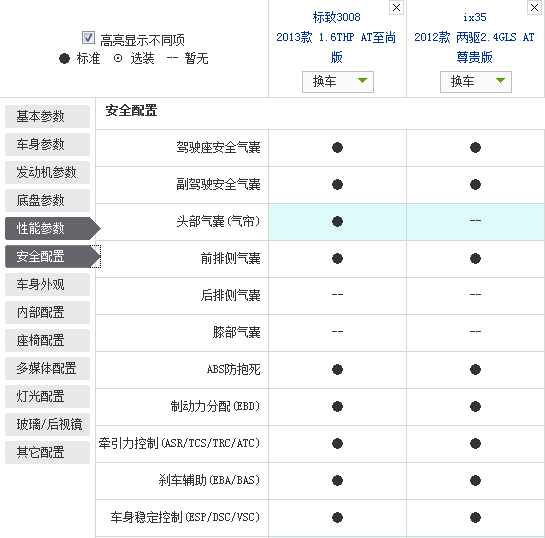Toggle the 高亮显示不同项 checkbox
Viewport: 545px width, 538px height.
pyautogui.click(x=88, y=38)
